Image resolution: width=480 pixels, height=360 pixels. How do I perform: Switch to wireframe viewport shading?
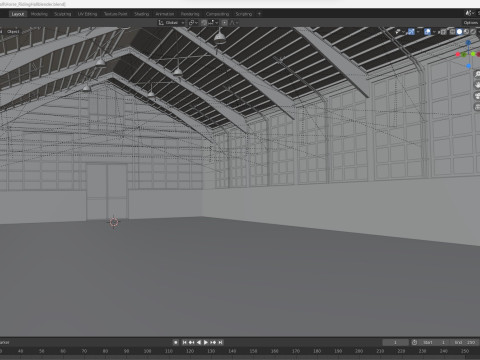[x=452, y=32]
